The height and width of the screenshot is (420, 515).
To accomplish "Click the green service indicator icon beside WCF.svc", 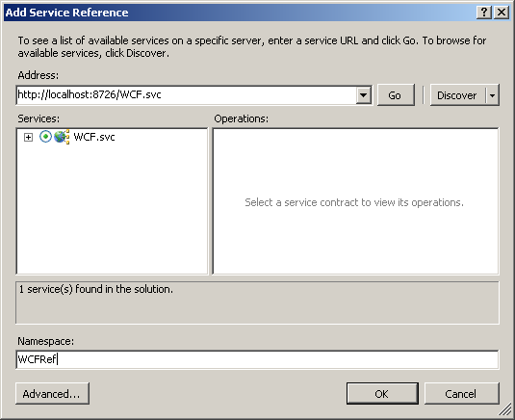I will 45,137.
